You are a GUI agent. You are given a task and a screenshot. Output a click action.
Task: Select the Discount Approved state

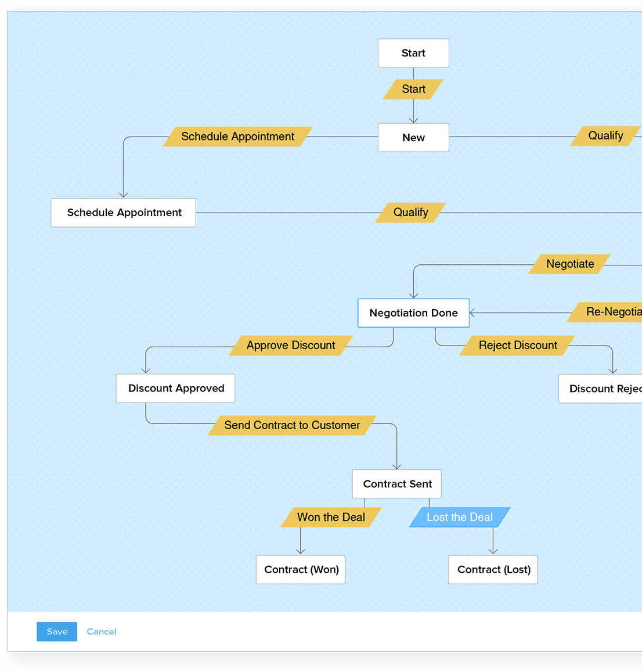point(176,389)
